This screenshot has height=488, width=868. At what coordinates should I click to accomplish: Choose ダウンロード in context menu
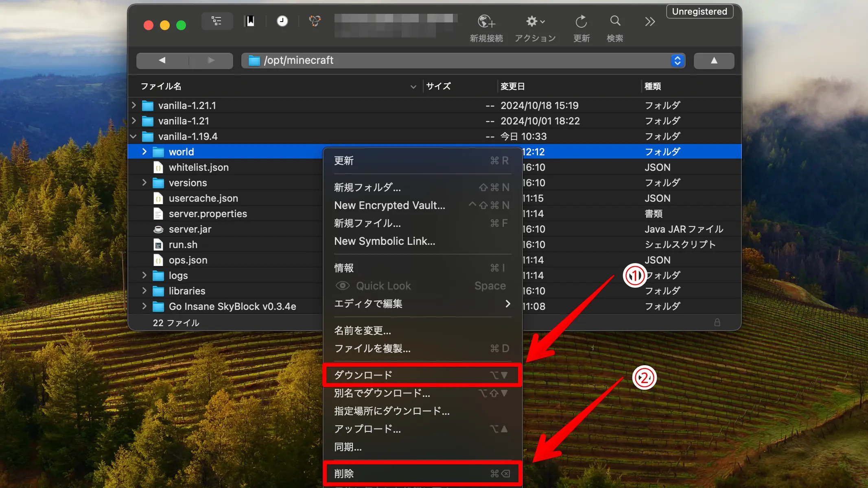422,375
